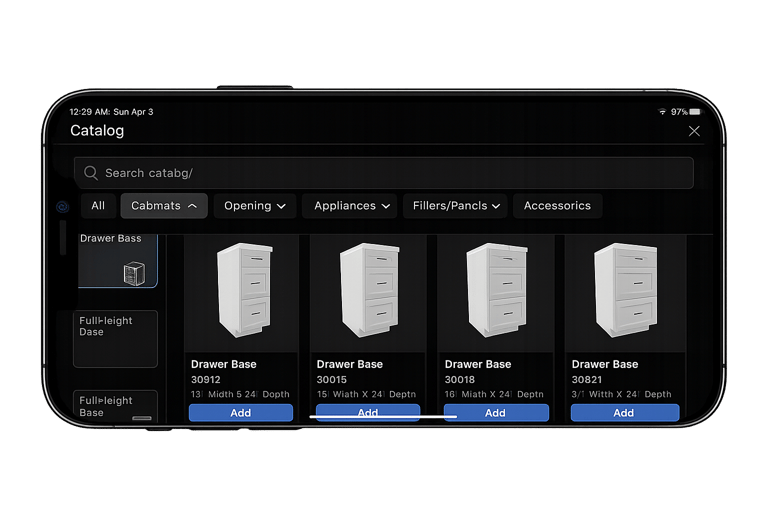The image size is (768, 507).
Task: Click the Wi-Fi status icon
Action: [662, 112]
